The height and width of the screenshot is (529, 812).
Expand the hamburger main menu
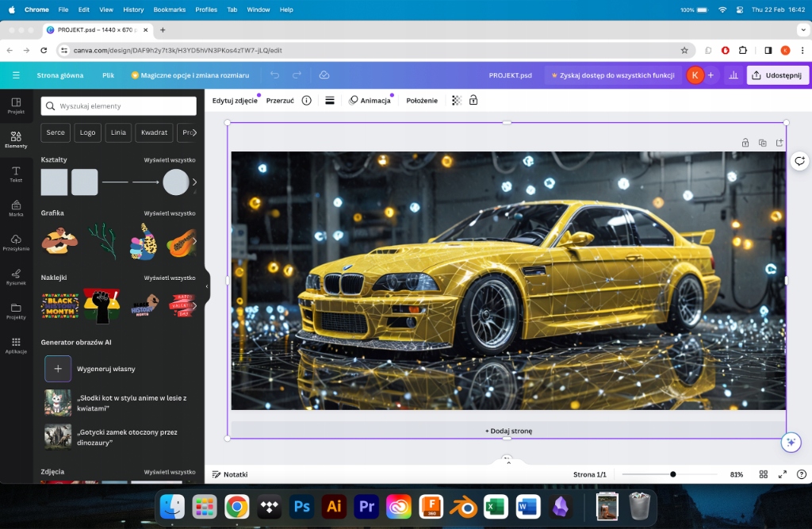coord(16,75)
